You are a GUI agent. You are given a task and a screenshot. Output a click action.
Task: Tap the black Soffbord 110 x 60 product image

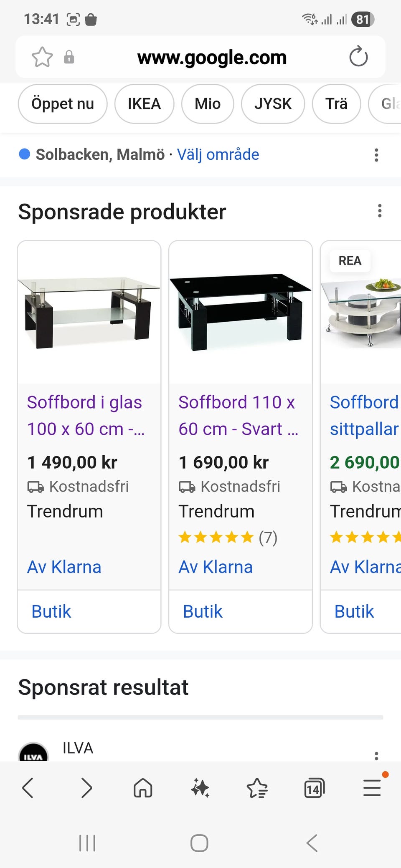(240, 312)
